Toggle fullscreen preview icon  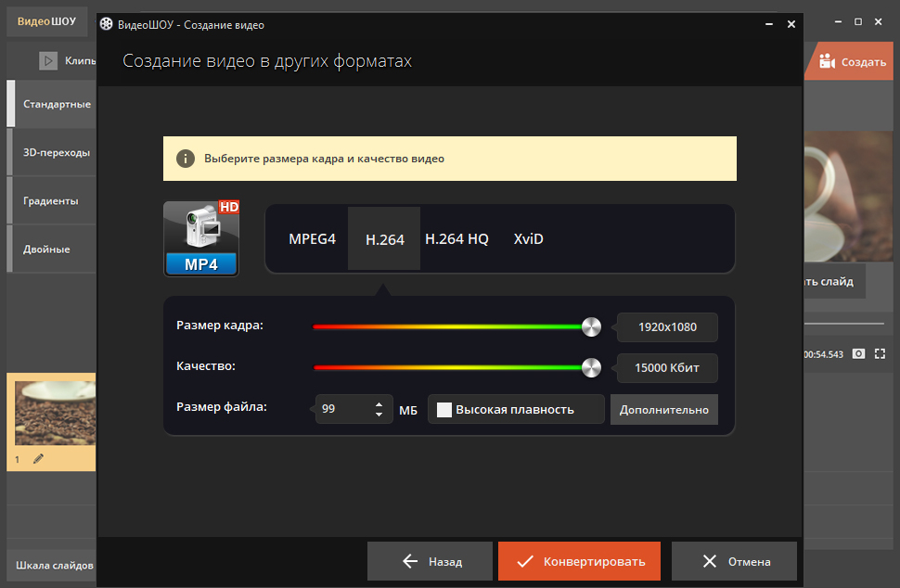tap(880, 354)
